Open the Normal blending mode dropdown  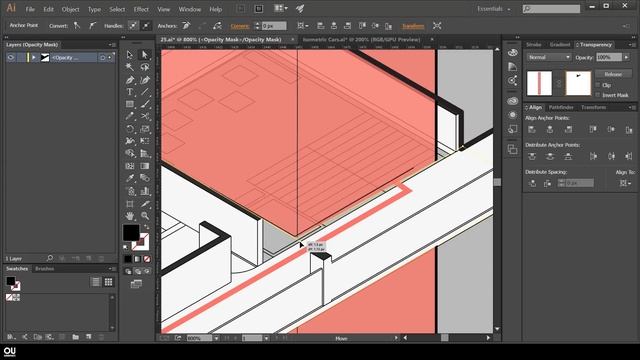[549, 58]
